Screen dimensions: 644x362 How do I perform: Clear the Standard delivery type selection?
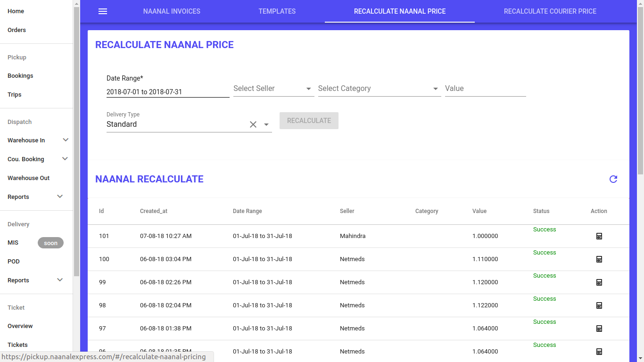click(x=253, y=124)
